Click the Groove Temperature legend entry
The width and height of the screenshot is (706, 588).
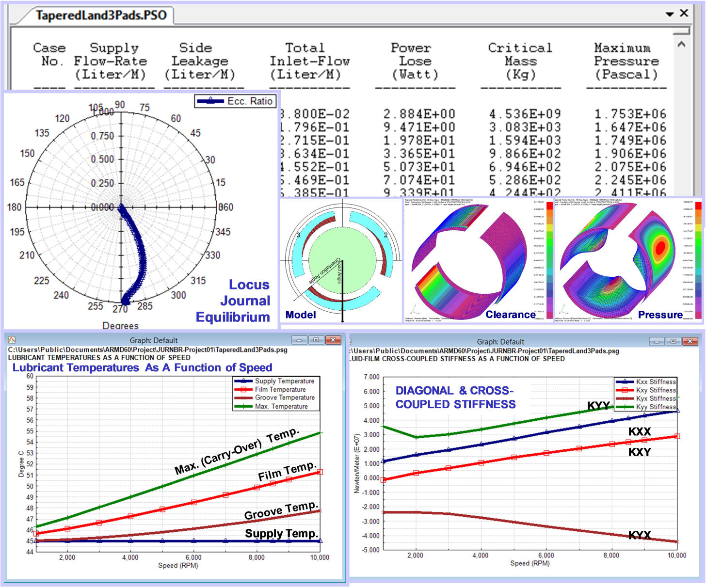click(275, 397)
